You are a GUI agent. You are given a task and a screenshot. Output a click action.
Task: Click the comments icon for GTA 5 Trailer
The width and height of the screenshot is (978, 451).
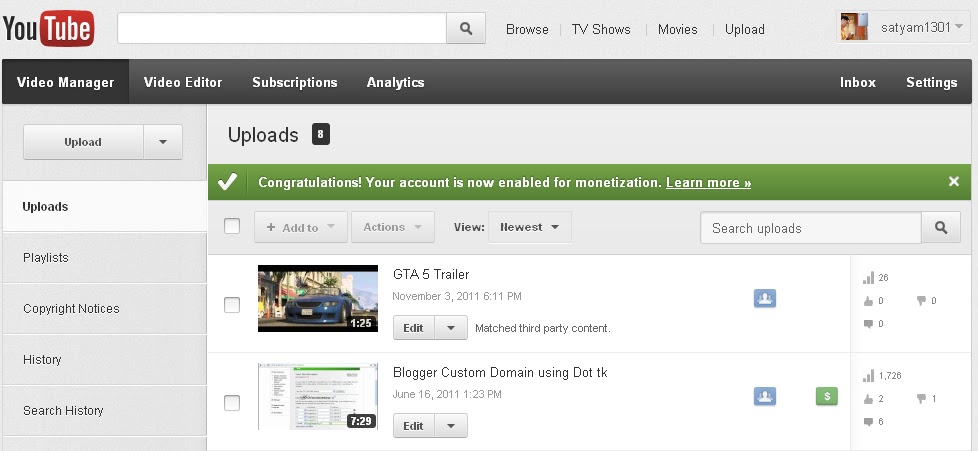(868, 324)
